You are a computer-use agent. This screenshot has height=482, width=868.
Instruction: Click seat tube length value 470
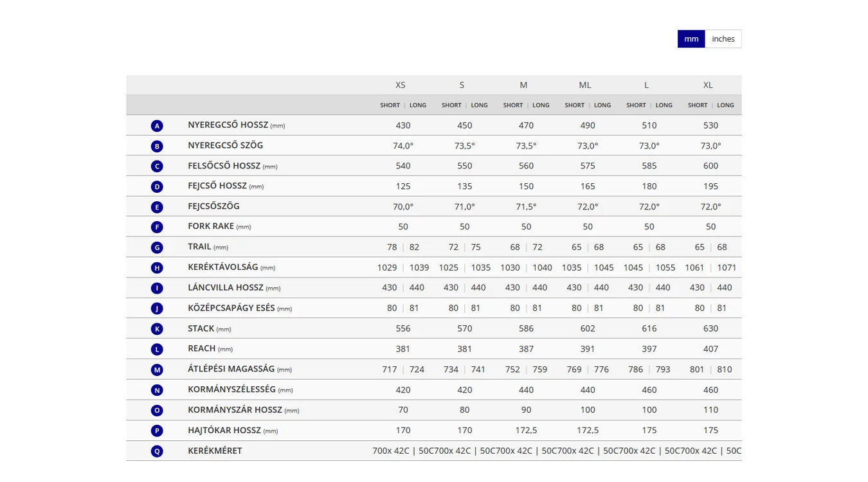pyautogui.click(x=526, y=125)
